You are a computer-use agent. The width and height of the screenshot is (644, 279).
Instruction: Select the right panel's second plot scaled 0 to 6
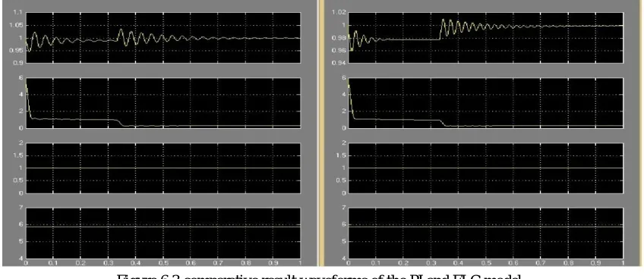pyautogui.click(x=485, y=102)
